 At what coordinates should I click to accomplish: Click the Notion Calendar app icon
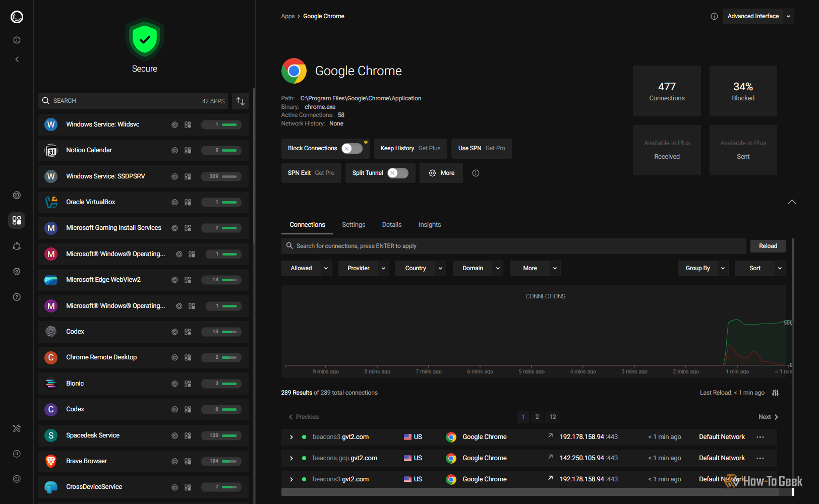[x=51, y=150]
